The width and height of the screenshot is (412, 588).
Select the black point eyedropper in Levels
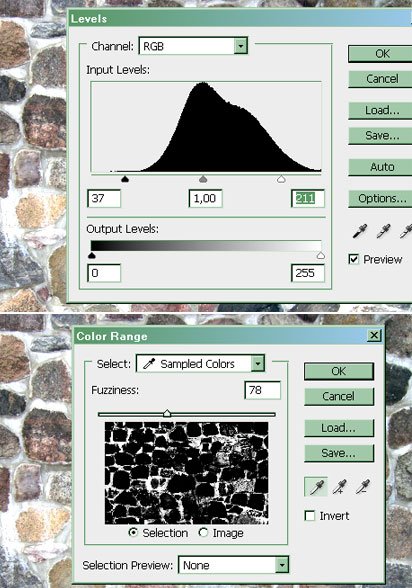(x=360, y=231)
